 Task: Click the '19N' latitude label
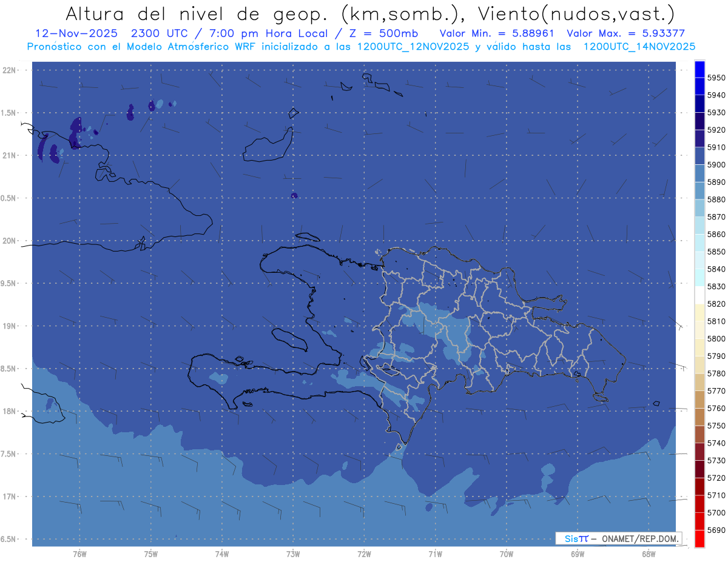point(8,326)
